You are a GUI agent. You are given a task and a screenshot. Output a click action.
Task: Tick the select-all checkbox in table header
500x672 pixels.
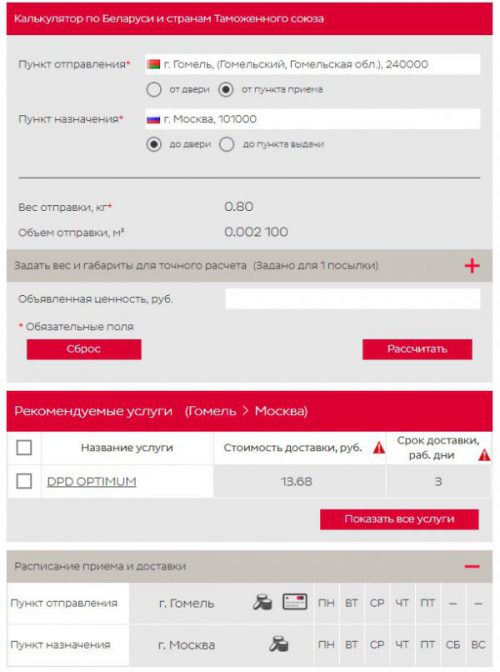click(x=24, y=448)
